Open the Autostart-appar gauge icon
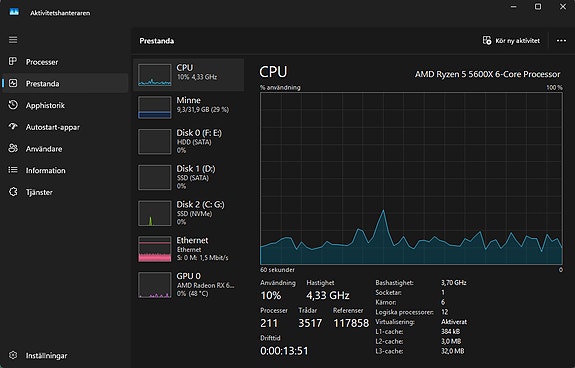The height and width of the screenshot is (368, 575). (x=13, y=126)
